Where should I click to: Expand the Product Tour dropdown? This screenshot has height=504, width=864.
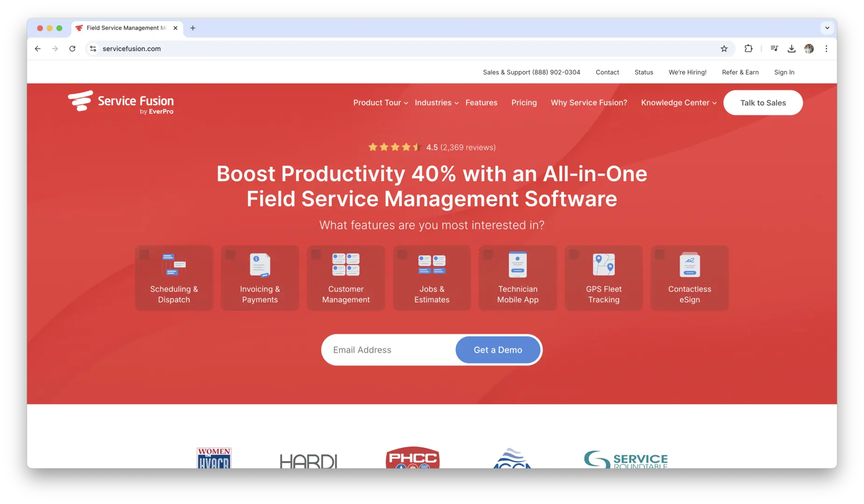381,103
